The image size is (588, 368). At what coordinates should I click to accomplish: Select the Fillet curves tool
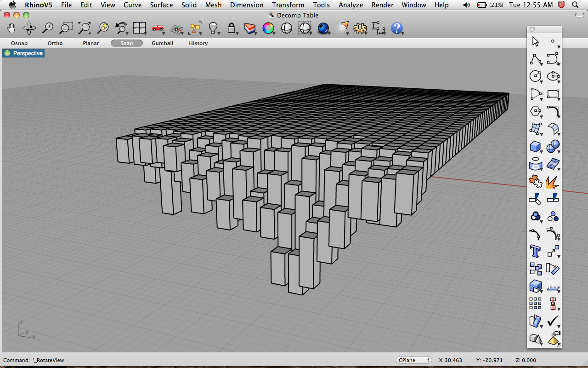[553, 111]
